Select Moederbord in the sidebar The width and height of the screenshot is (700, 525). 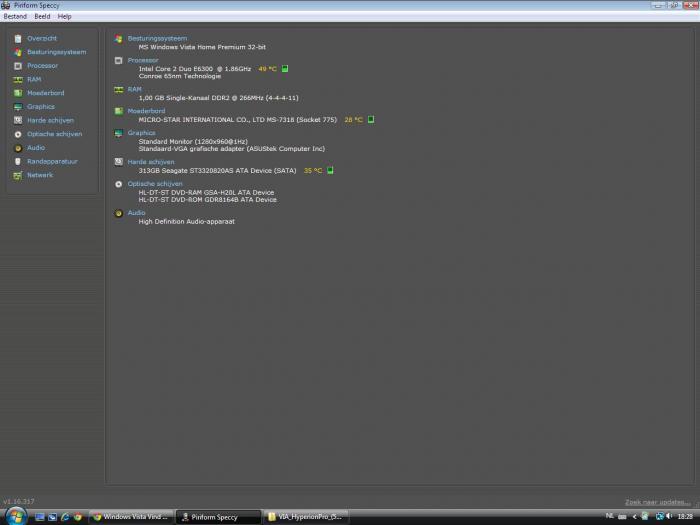(46, 93)
